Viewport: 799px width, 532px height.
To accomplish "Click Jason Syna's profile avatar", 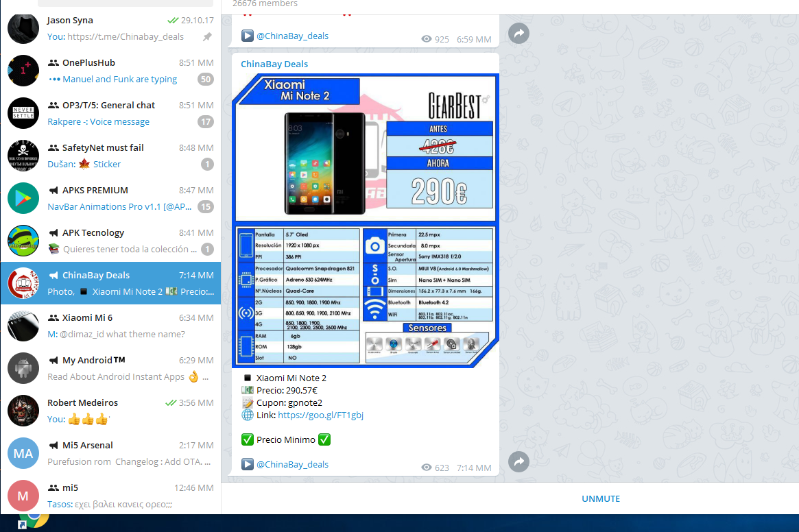I will point(23,29).
